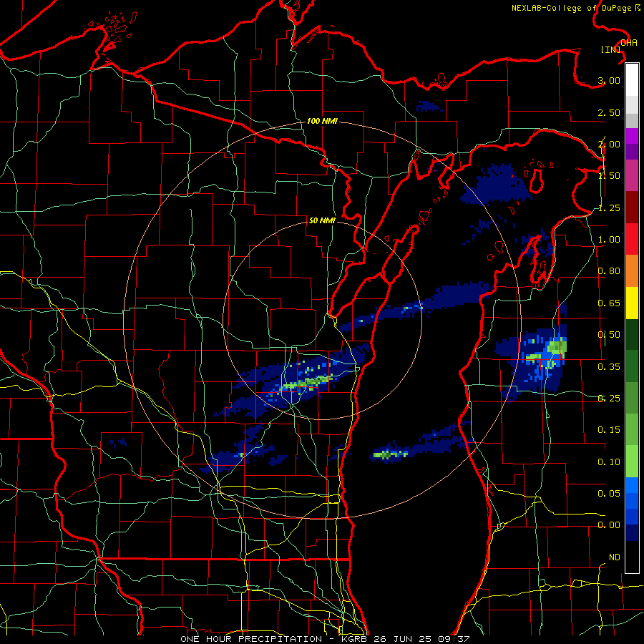Click the 1.25 legend value
This screenshot has height=644, width=644.
[609, 208]
